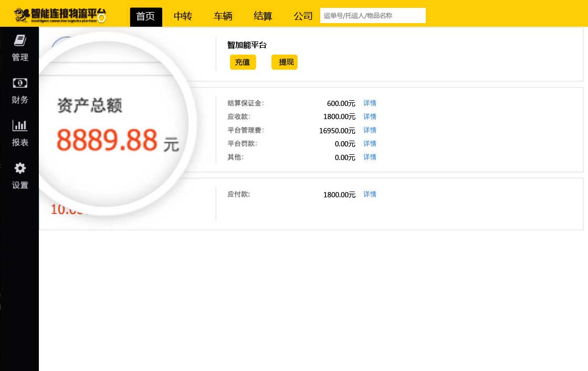Show 详情 for 其他 row
Viewport: 588px width, 371px height.
click(370, 157)
